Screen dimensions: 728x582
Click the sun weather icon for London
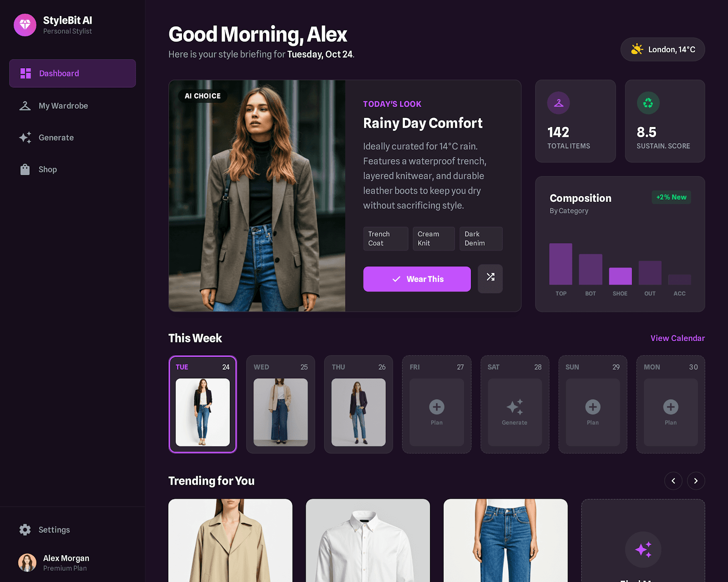[x=637, y=49]
